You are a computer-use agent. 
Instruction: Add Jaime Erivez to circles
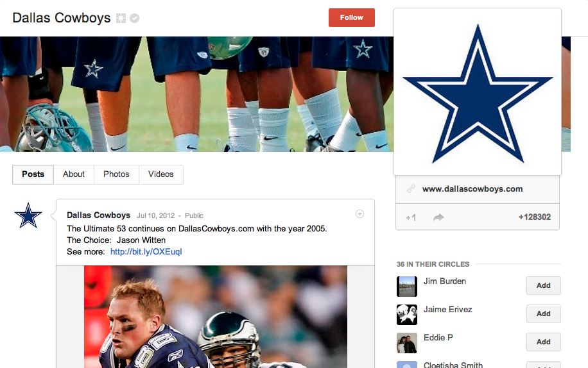[x=543, y=314]
